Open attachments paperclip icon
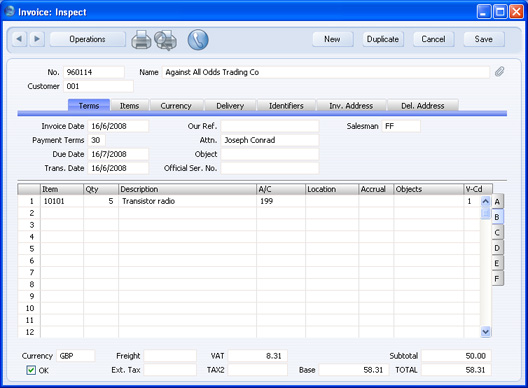Screen dimensions: 528x388 pos(499,72)
